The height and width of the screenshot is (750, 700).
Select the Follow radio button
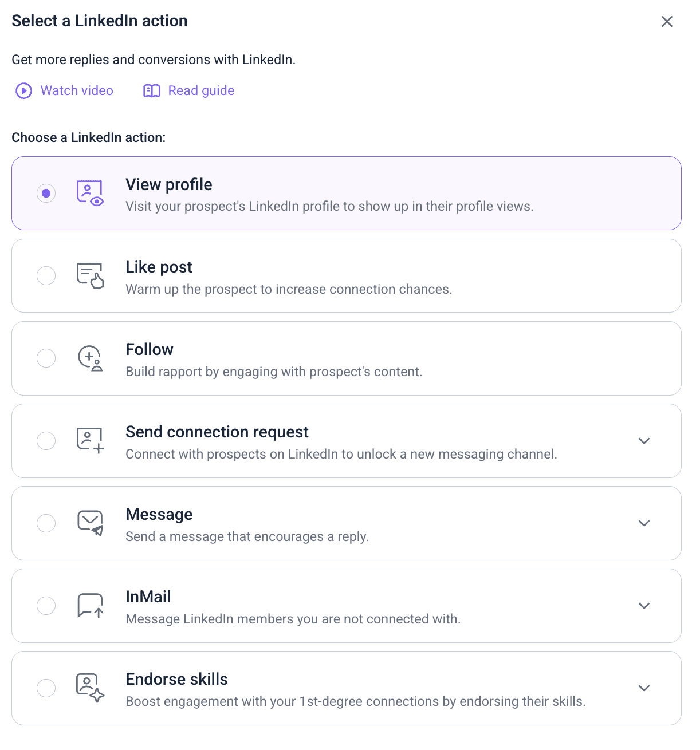[46, 358]
